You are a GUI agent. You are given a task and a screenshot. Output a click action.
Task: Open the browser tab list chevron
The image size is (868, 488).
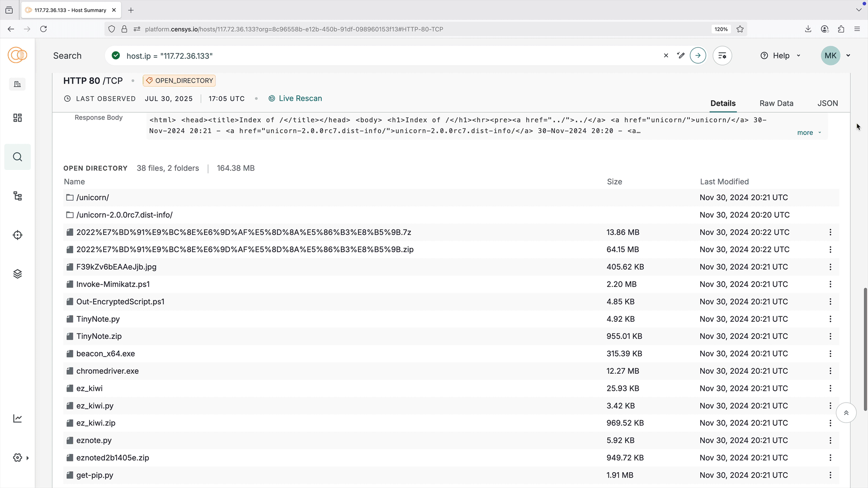click(x=859, y=9)
